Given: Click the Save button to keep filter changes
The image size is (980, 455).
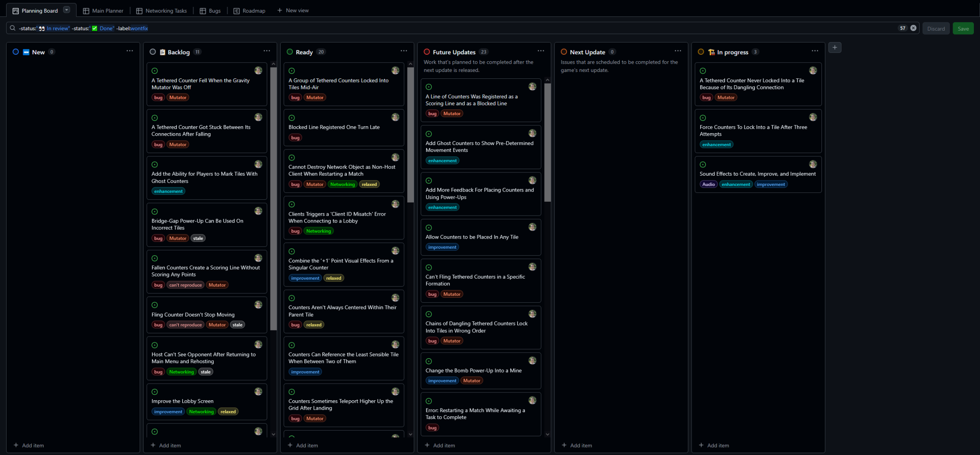Looking at the screenshot, I should (x=963, y=28).
